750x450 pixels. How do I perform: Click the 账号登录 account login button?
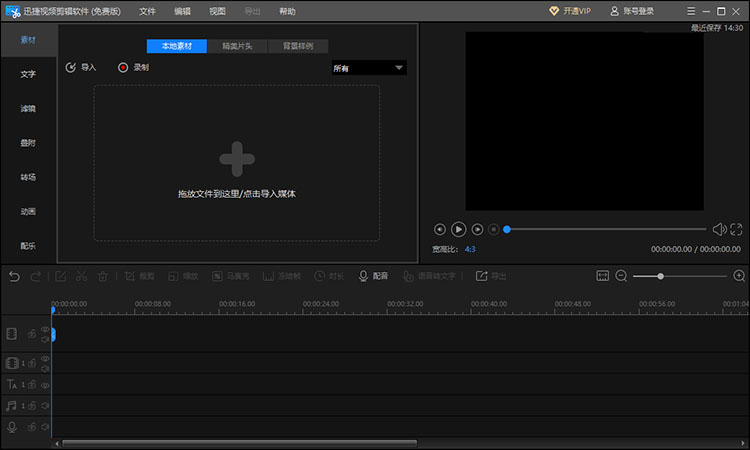[x=632, y=11]
